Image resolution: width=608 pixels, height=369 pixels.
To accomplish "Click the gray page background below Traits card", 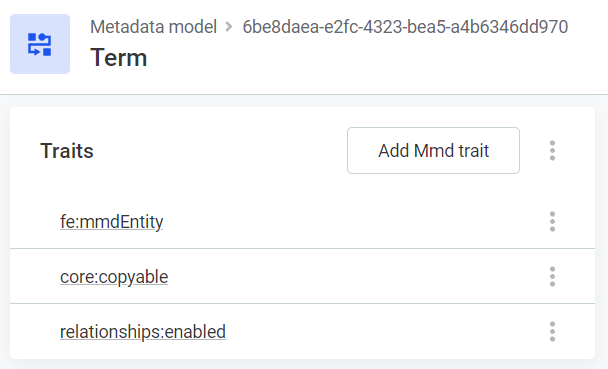I will (302, 364).
